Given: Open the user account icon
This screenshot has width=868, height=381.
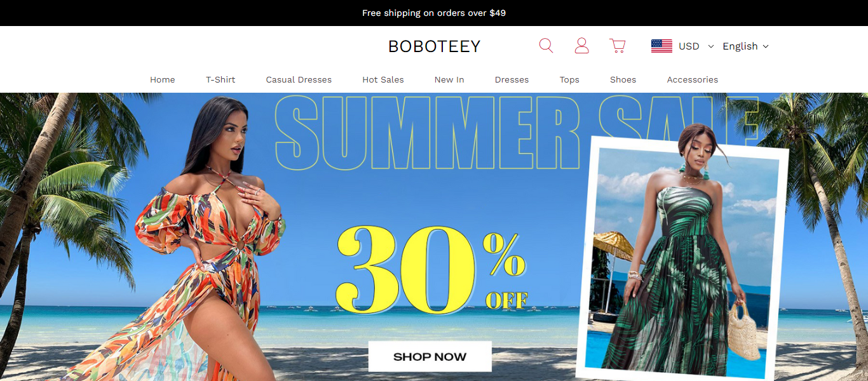Looking at the screenshot, I should tap(581, 46).
